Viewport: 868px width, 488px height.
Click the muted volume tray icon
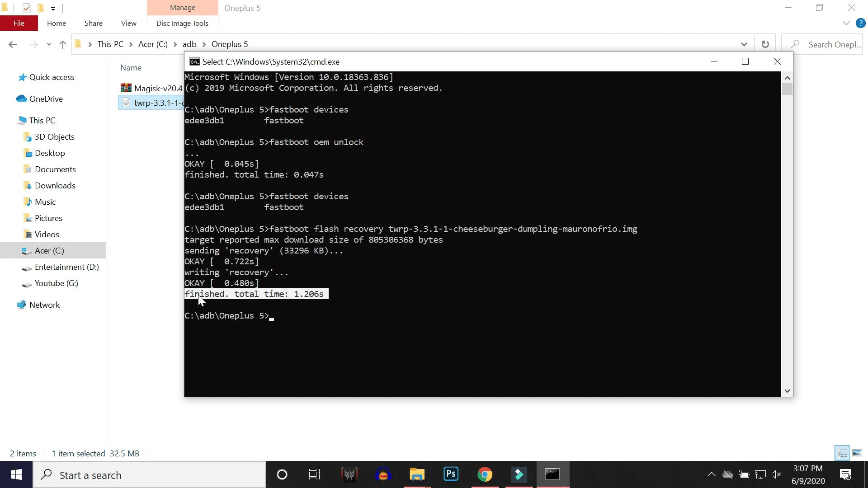(x=776, y=474)
